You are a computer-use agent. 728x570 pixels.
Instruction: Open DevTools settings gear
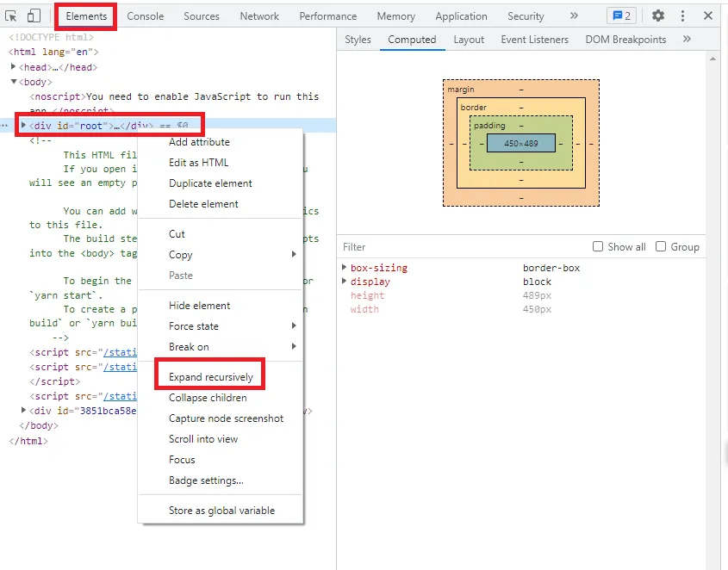coord(658,15)
